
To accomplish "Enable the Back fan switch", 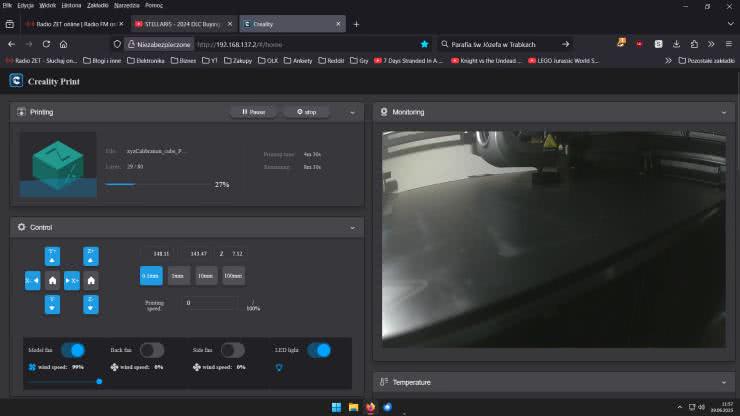I will coord(152,350).
